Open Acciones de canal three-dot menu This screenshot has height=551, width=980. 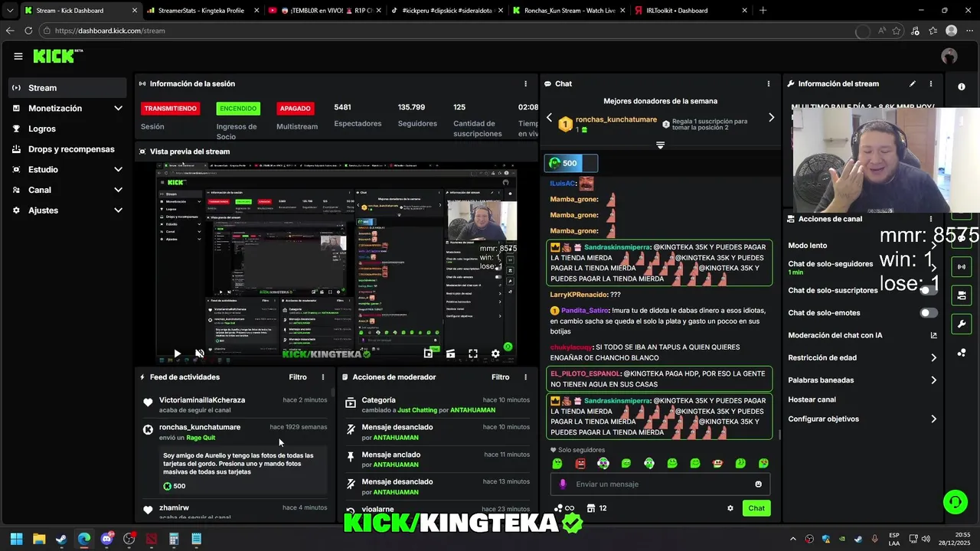tap(931, 219)
